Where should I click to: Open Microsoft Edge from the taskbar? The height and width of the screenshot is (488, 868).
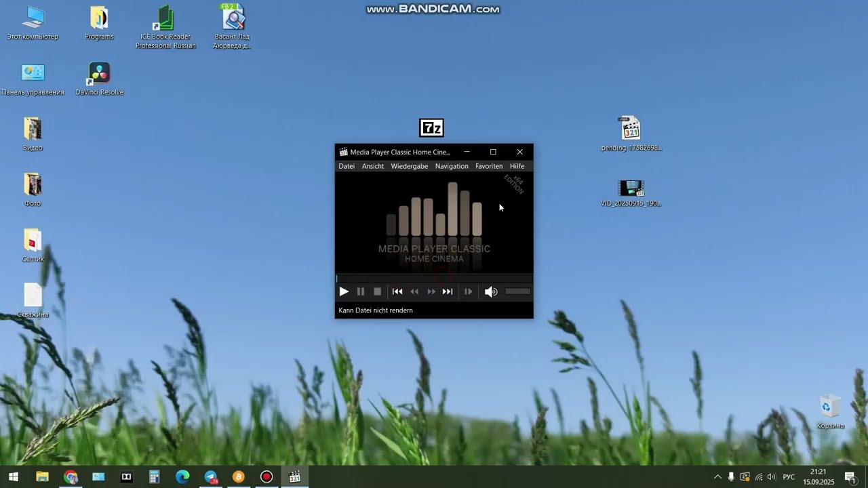pos(182,477)
